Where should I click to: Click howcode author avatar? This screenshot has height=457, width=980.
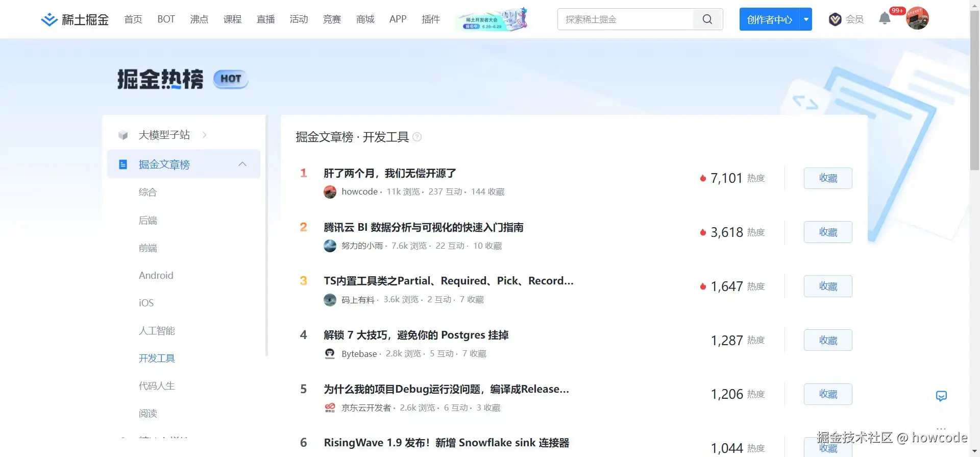(330, 192)
